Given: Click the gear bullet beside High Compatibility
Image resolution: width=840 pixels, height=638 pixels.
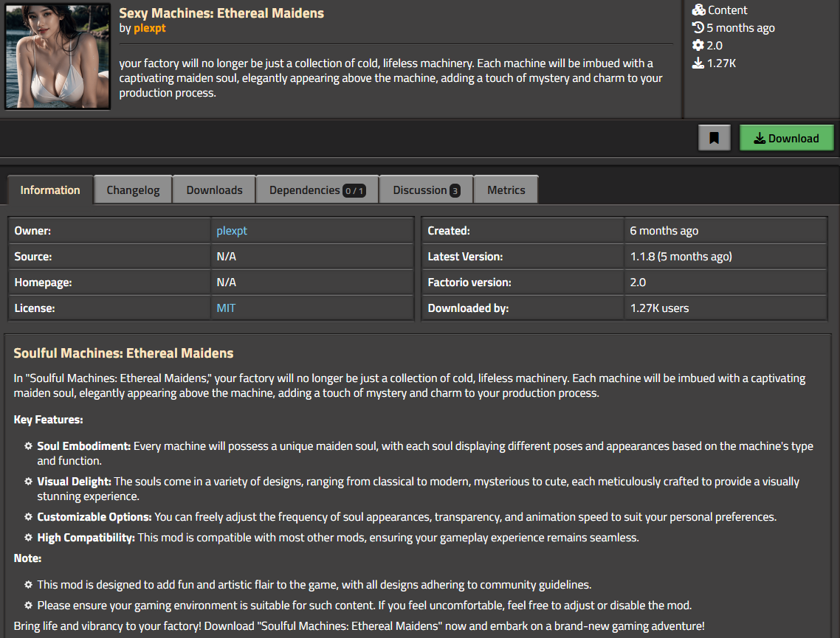Looking at the screenshot, I should click(x=28, y=537).
